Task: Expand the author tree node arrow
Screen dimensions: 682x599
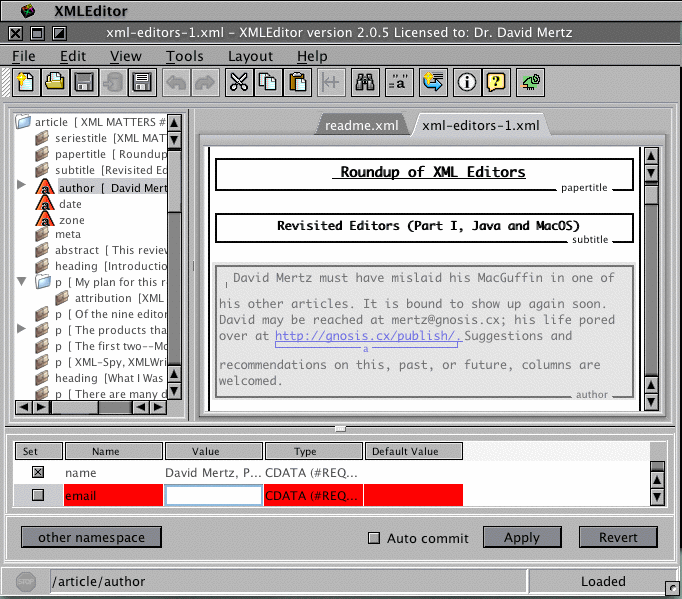Action: (x=21, y=184)
